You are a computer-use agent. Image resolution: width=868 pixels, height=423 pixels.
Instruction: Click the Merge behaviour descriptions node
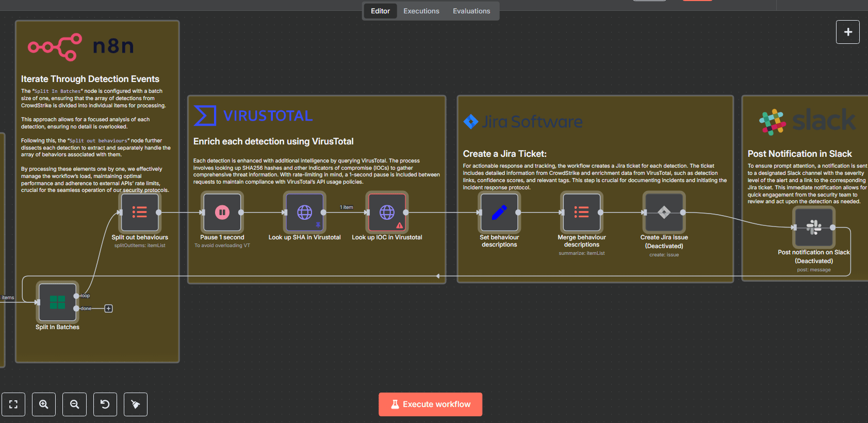(582, 212)
